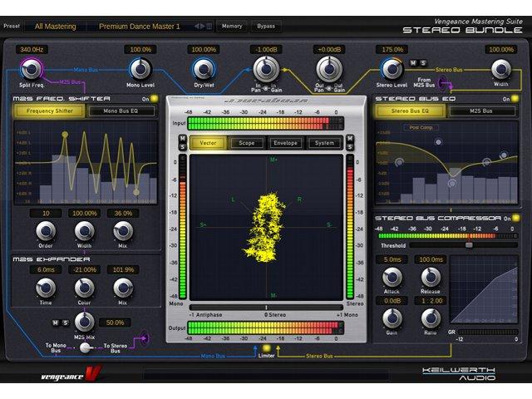Click the Post Comp button in EQ

(x=421, y=127)
